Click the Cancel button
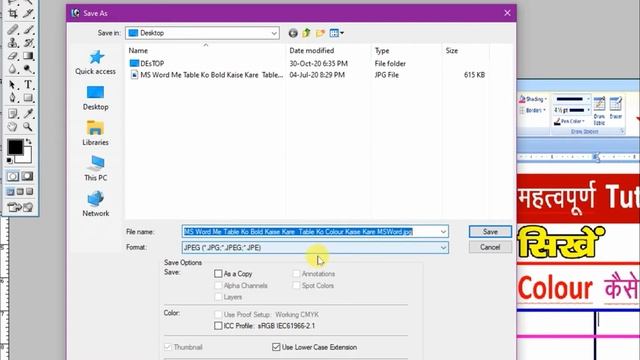This screenshot has width=640, height=360. pos(490,247)
